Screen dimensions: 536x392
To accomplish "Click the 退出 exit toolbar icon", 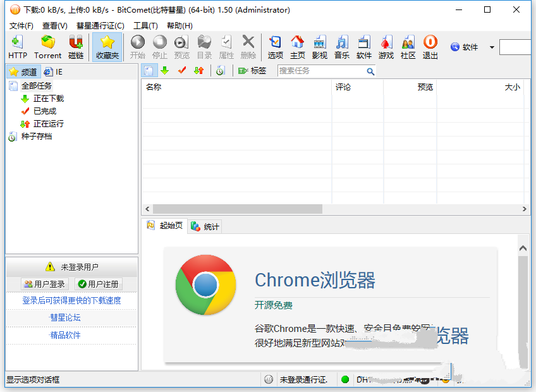I will coord(430,47).
